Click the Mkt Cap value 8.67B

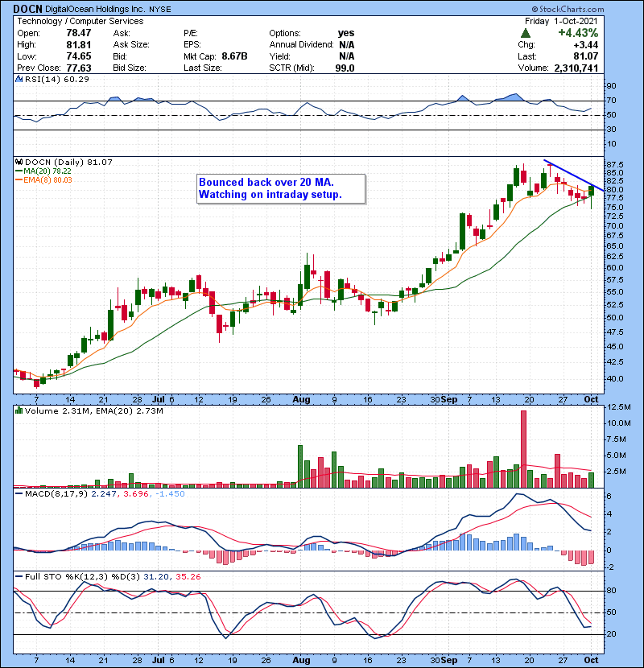coord(234,56)
